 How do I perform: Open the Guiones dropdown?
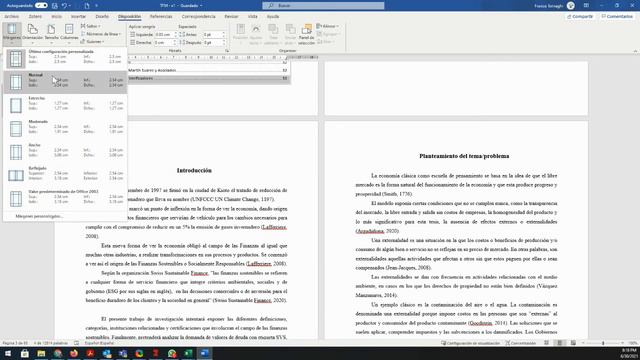[x=92, y=42]
